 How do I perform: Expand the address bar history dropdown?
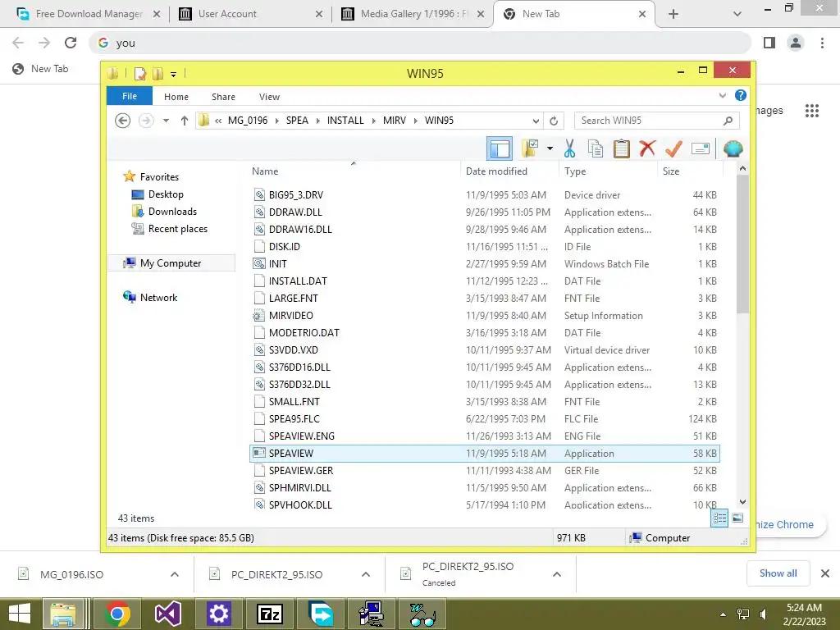pyautogui.click(x=536, y=121)
